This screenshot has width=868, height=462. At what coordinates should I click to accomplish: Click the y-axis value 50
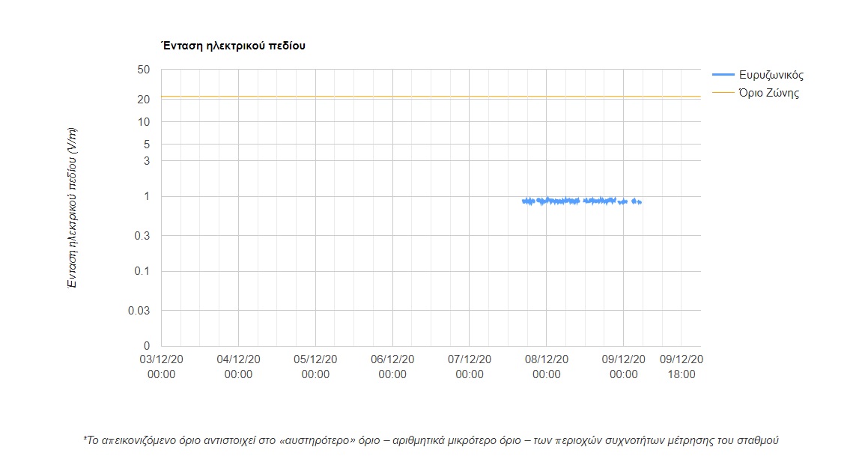coord(144,70)
